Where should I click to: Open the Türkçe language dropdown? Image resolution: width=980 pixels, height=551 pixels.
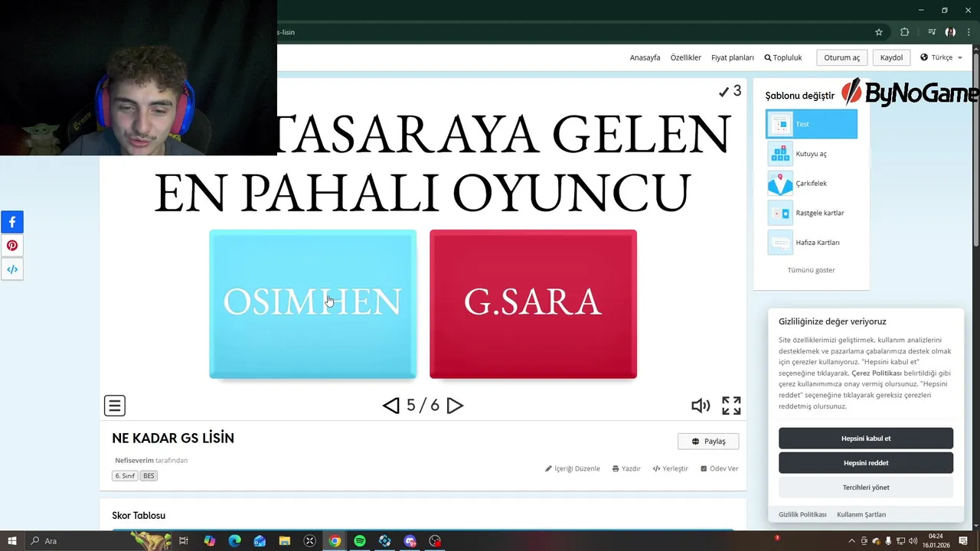tap(941, 57)
